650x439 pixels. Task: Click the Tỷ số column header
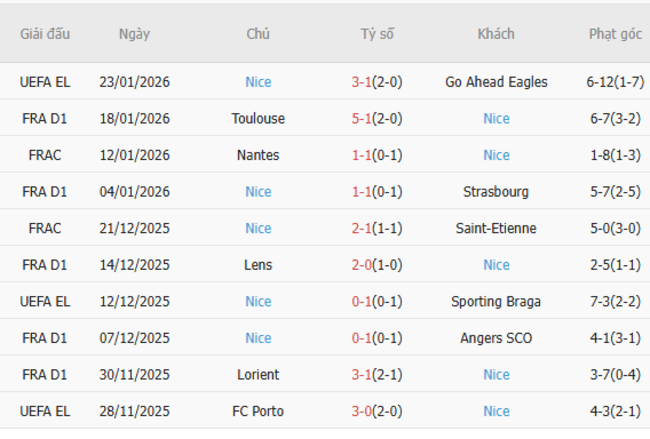(377, 34)
